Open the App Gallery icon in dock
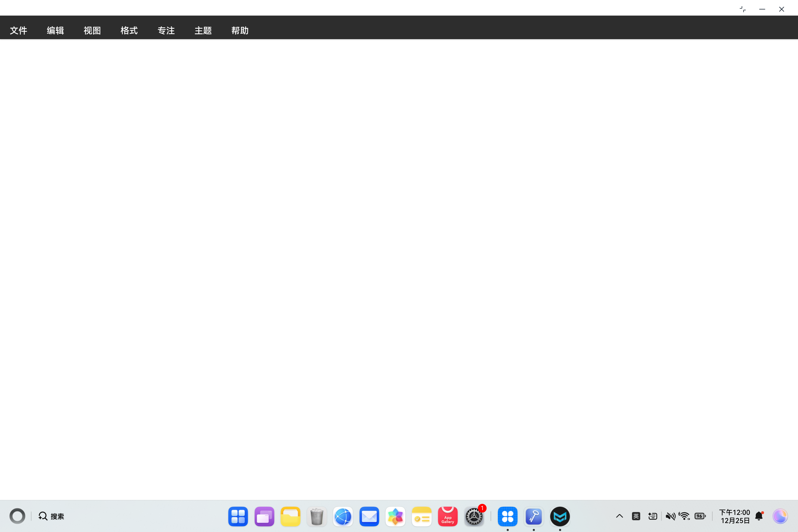798x532 pixels. tap(448, 516)
